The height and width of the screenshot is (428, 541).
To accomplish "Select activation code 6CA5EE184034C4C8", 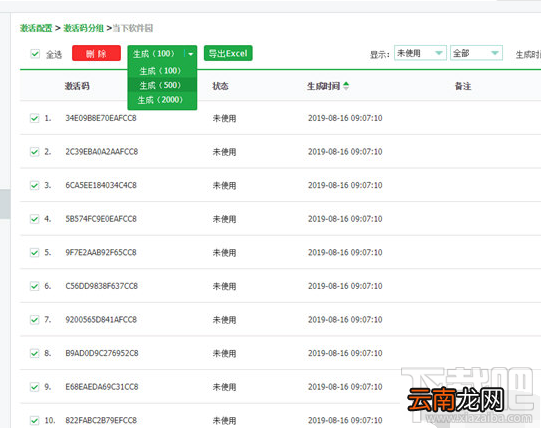I will [x=101, y=185].
